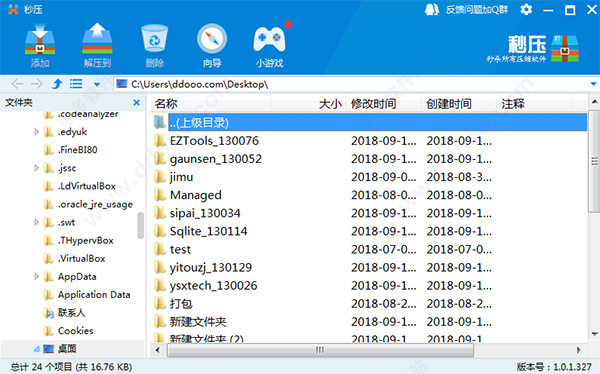The height and width of the screenshot is (374, 600).
Task: Select .LdVirtualBox in folder tree
Action: pos(87,186)
